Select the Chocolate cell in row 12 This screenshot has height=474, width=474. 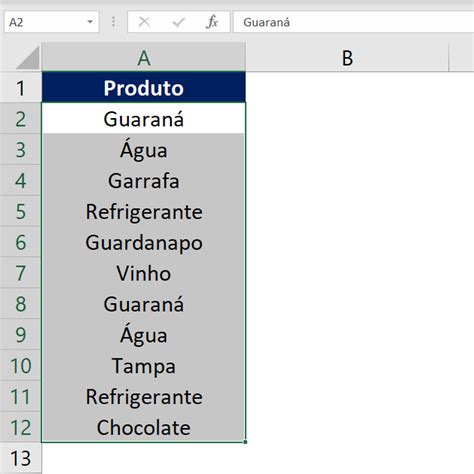coord(144,427)
